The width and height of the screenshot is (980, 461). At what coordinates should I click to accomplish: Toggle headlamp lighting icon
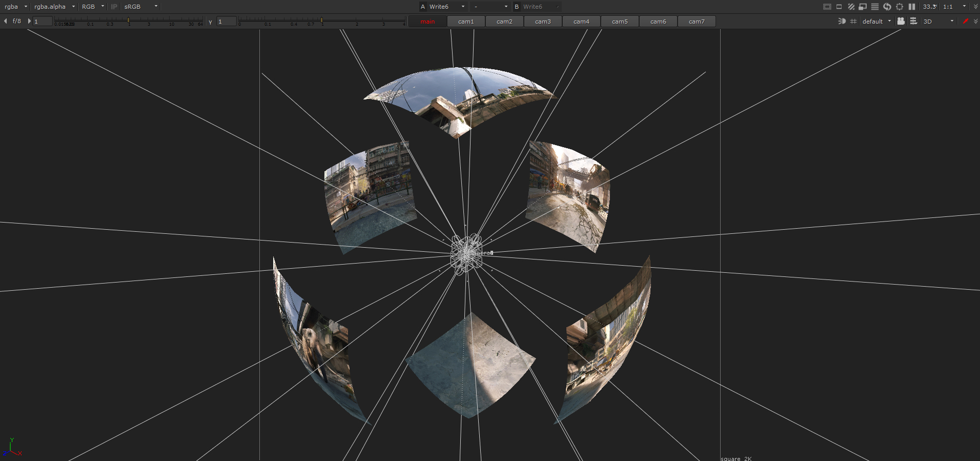(x=842, y=21)
